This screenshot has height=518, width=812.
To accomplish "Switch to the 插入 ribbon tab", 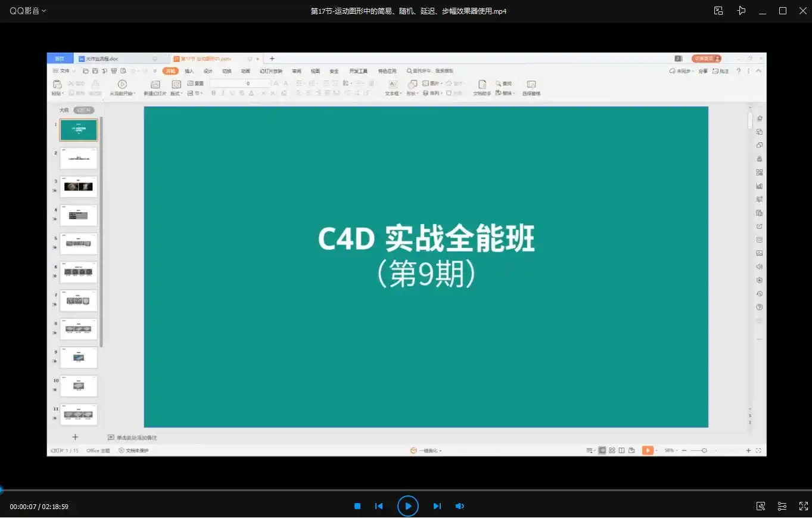I will (188, 70).
